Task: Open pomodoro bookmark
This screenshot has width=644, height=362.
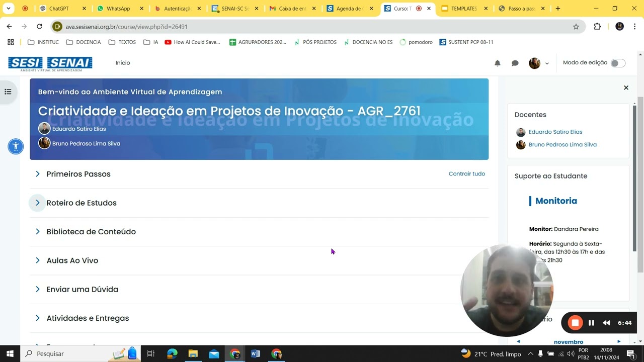Action: pos(416,42)
